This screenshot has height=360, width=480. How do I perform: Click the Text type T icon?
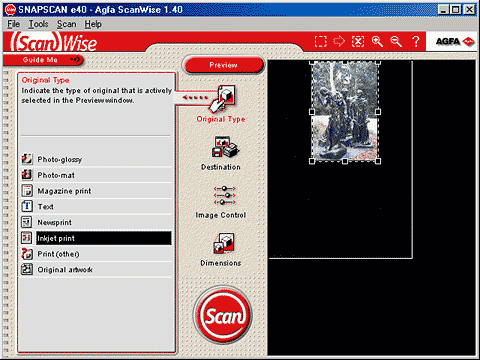point(27,206)
